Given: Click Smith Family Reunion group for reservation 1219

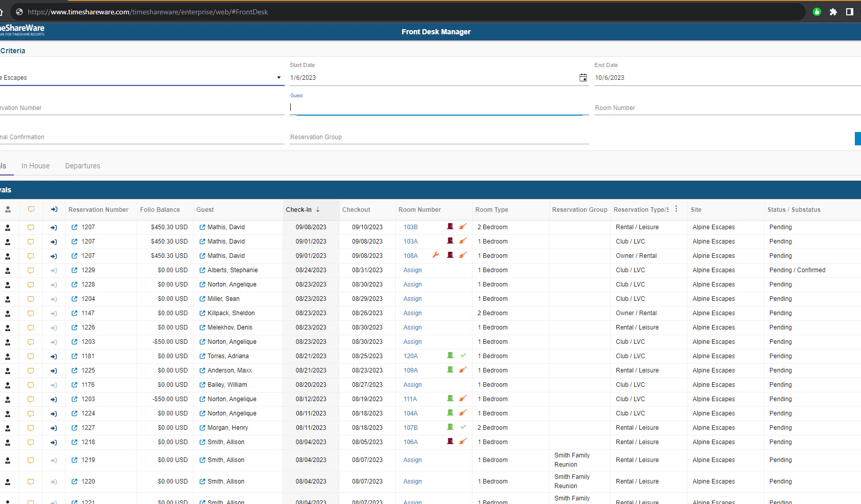Looking at the screenshot, I should point(572,460).
